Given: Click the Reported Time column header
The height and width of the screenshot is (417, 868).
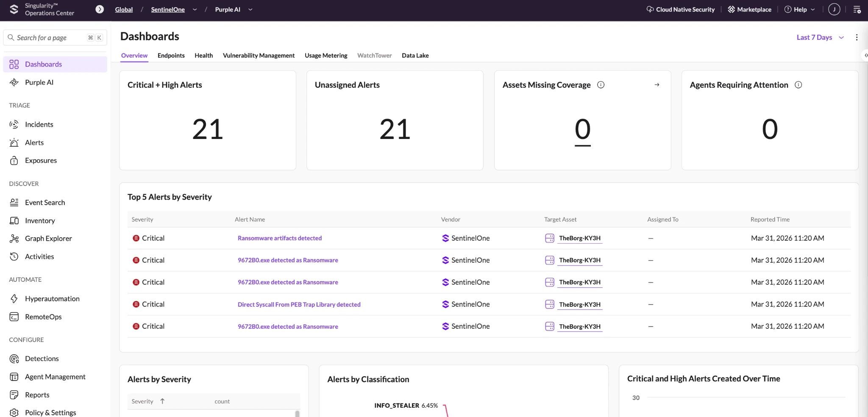Looking at the screenshot, I should 770,220.
